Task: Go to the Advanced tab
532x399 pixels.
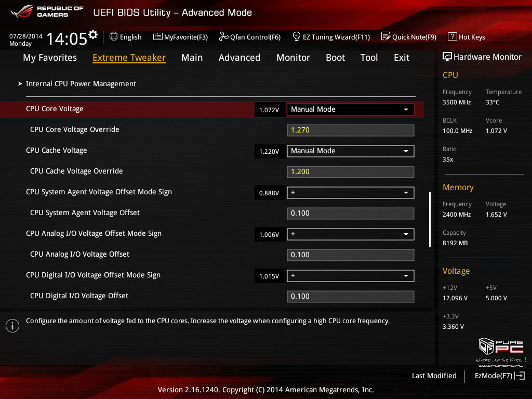Action: 239,58
